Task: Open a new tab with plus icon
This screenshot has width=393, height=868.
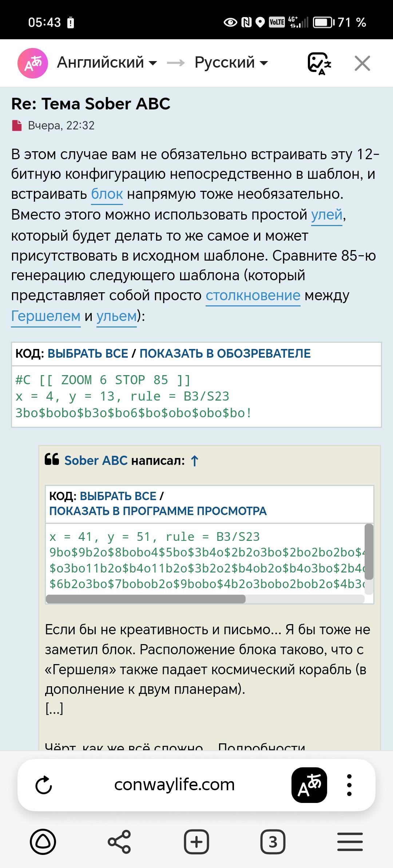Action: click(x=196, y=842)
